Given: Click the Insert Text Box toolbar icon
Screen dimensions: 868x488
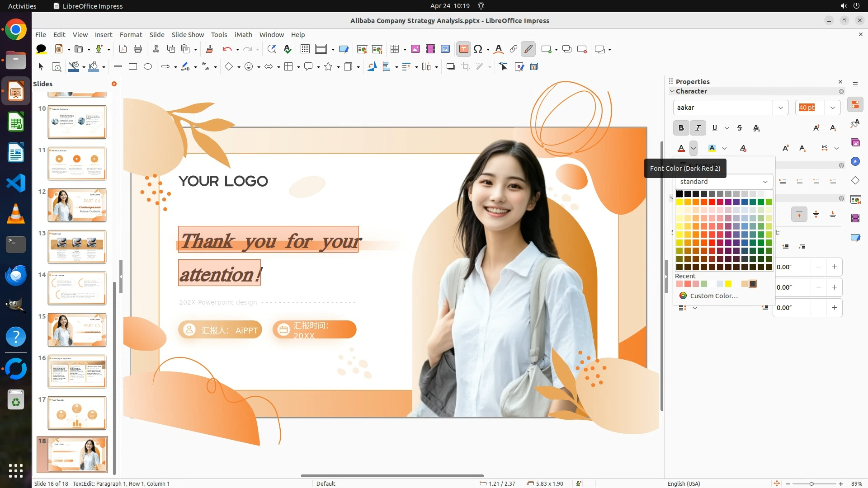Looking at the screenshot, I should pyautogui.click(x=463, y=49).
